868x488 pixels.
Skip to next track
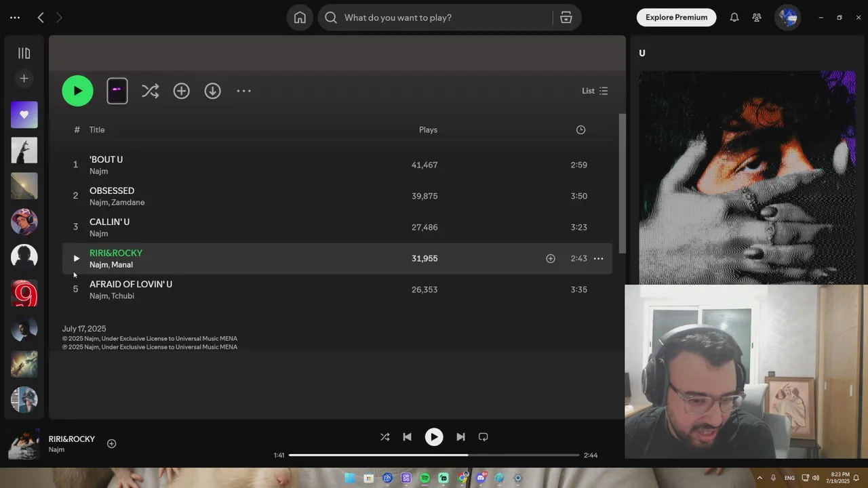[460, 437]
